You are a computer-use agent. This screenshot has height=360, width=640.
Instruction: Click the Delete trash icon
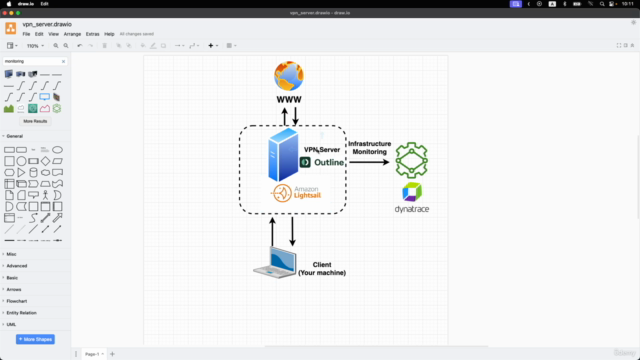104,46
